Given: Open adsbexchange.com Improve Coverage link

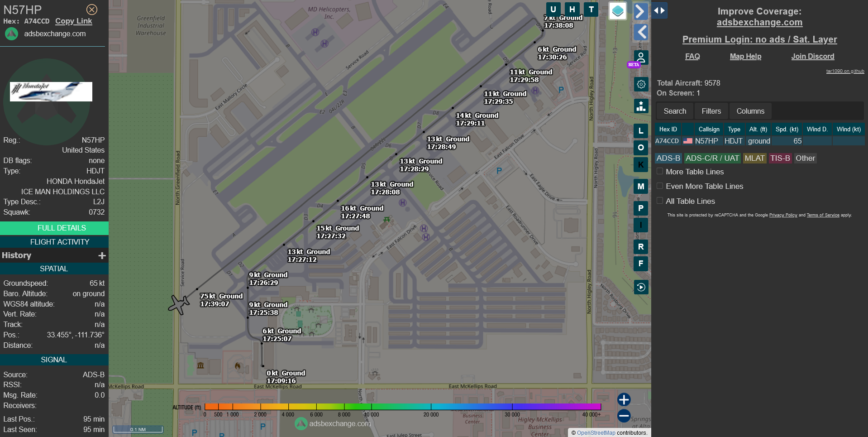Looking at the screenshot, I should 759,22.
